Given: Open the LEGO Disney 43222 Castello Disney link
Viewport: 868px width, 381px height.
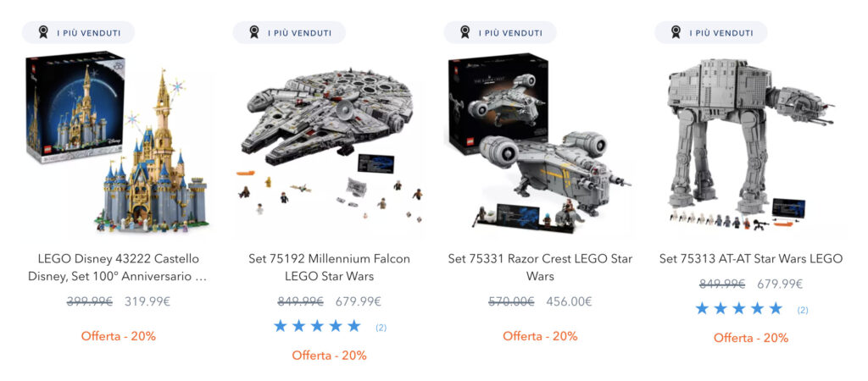Looking at the screenshot, I should (x=118, y=267).
